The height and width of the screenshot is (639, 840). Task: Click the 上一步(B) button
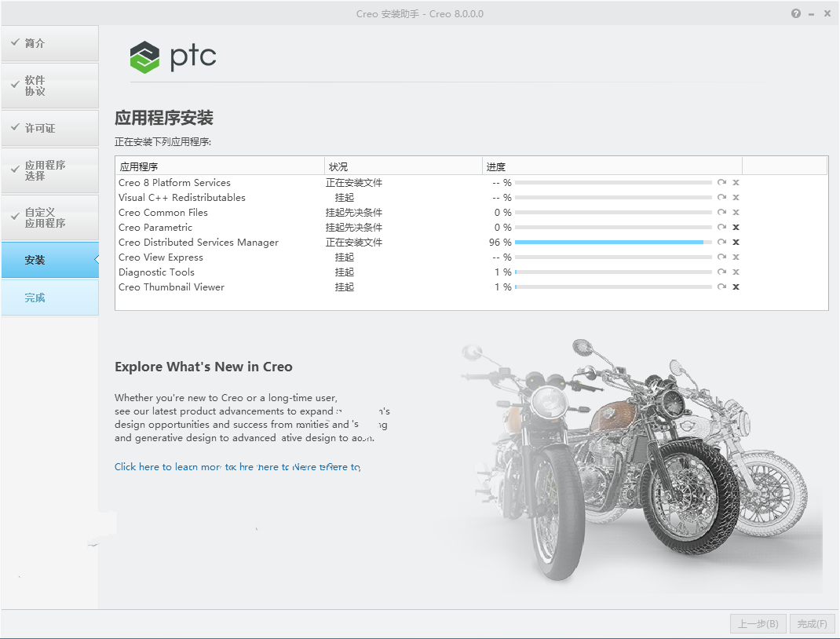[758, 624]
